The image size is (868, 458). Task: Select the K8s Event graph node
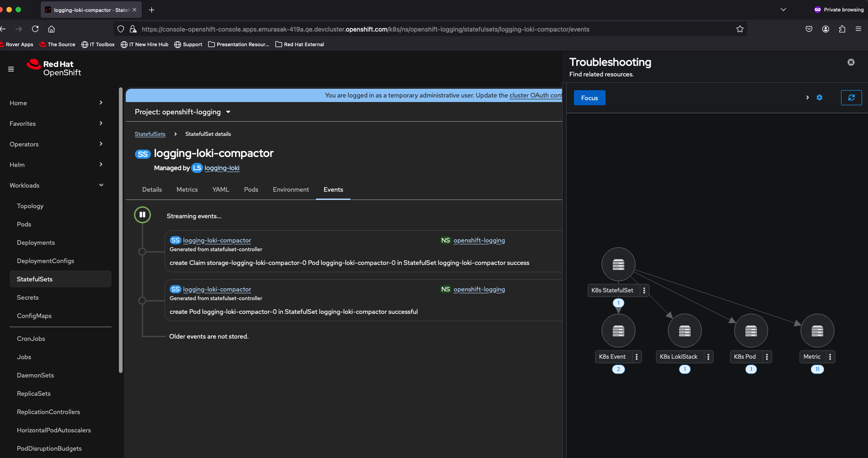pos(618,330)
